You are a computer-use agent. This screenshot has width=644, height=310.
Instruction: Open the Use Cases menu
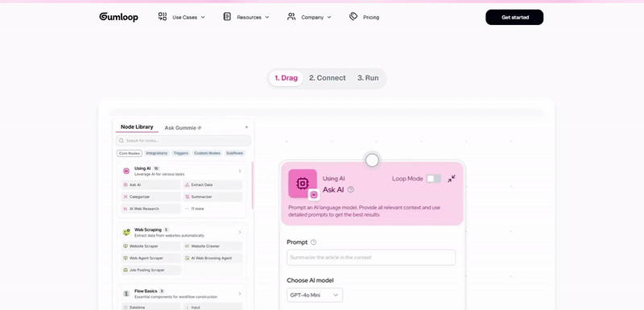click(x=182, y=17)
